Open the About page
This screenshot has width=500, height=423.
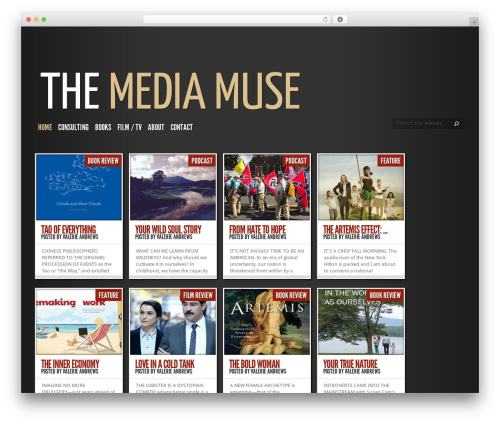point(156,127)
